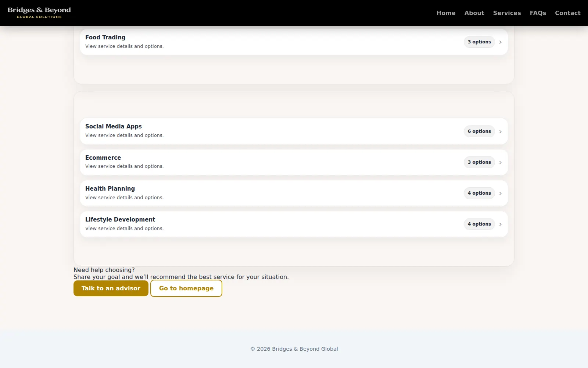Select the Health Planning title
Screen dimensions: 588x368
(110, 188)
